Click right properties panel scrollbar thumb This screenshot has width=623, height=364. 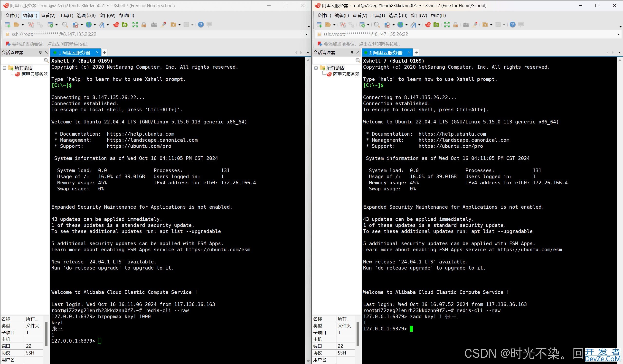[358, 333]
